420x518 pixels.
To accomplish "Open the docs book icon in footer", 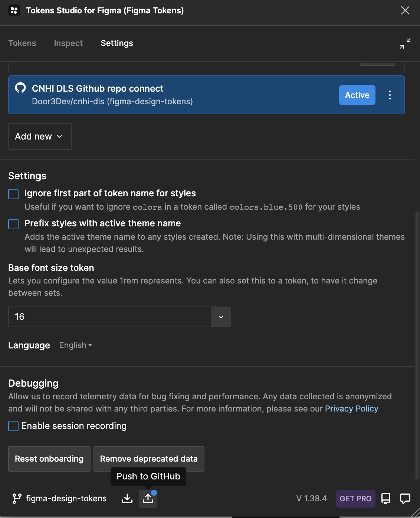I will coord(386,498).
